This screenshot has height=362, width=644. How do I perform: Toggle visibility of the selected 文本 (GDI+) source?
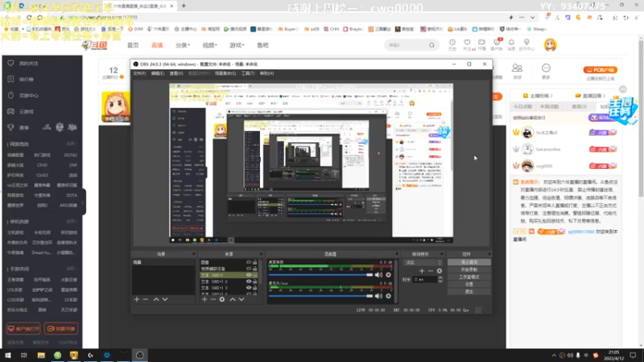point(249,275)
